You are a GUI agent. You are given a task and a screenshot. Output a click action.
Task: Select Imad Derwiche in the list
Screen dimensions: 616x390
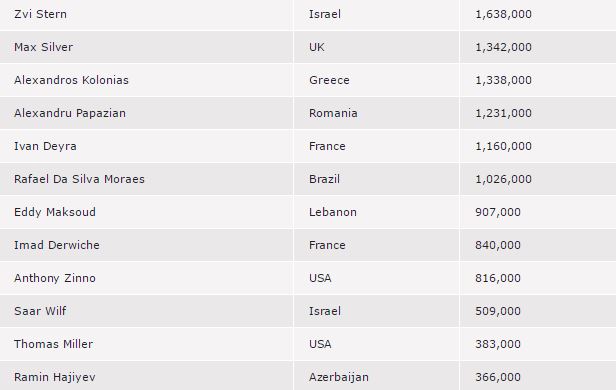point(57,245)
